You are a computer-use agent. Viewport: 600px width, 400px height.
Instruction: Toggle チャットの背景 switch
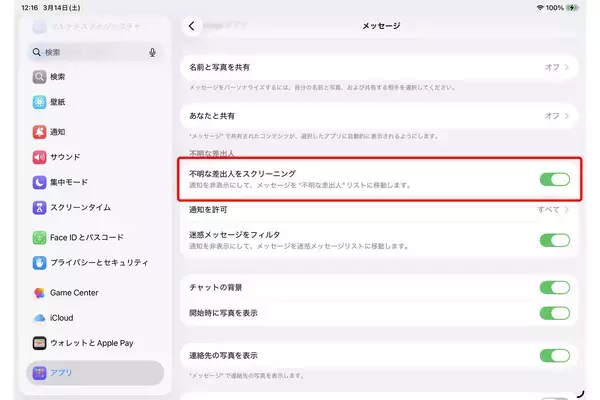(555, 287)
